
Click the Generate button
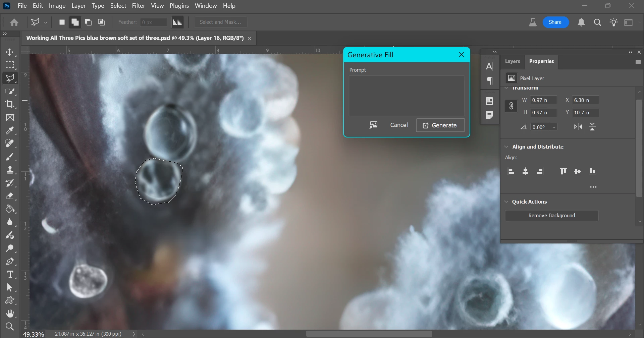440,125
